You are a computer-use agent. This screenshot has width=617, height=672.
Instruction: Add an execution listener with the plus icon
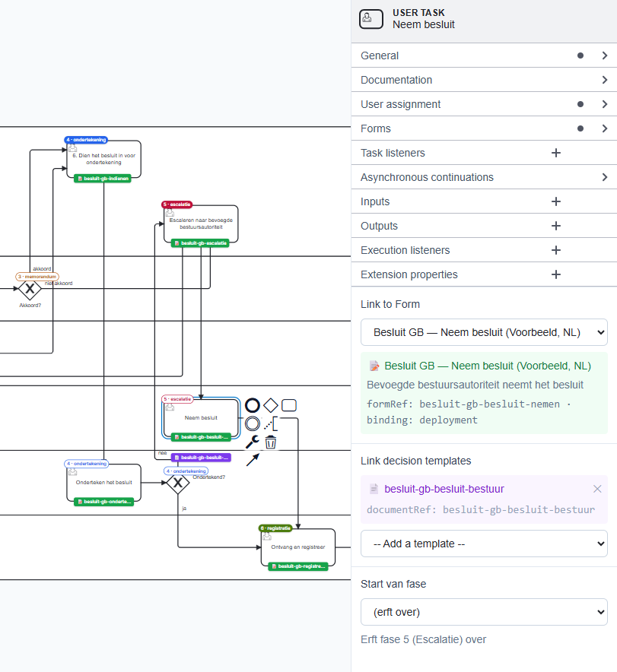pyautogui.click(x=555, y=250)
